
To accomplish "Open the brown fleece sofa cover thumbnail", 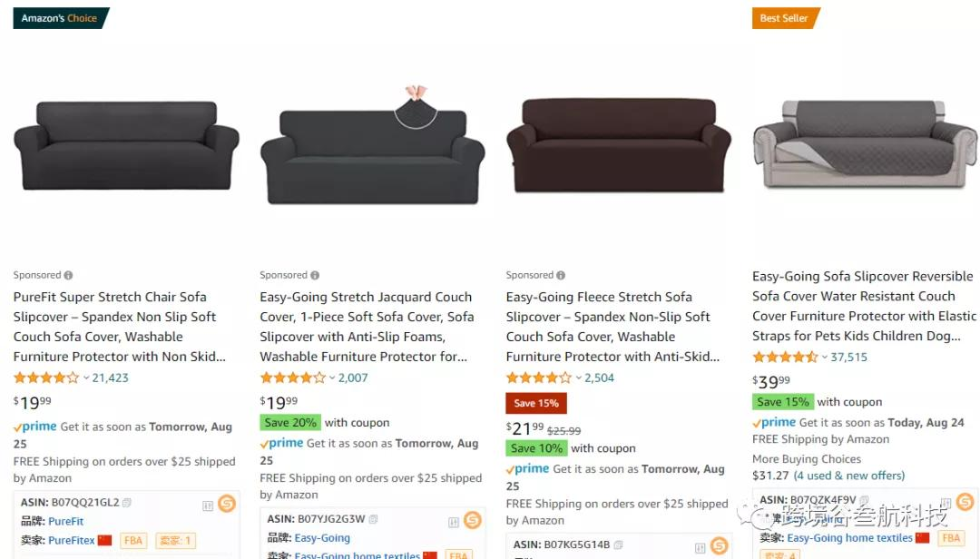I will tap(619, 146).
